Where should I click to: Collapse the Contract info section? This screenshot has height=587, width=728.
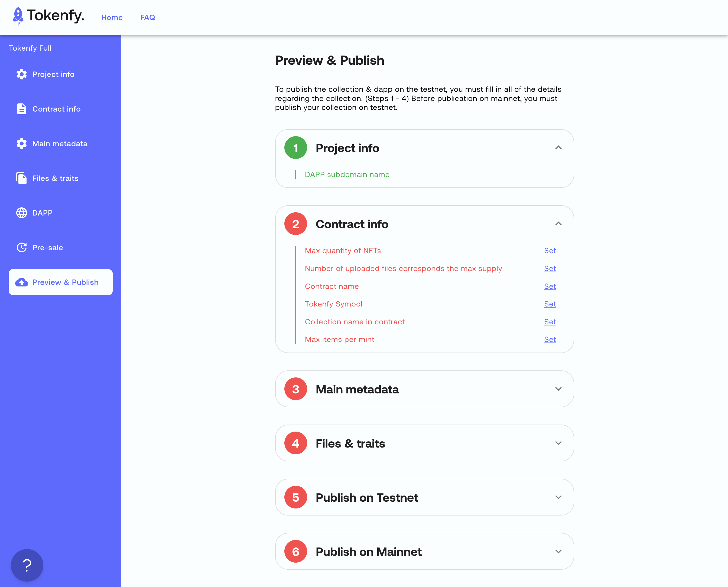558,223
